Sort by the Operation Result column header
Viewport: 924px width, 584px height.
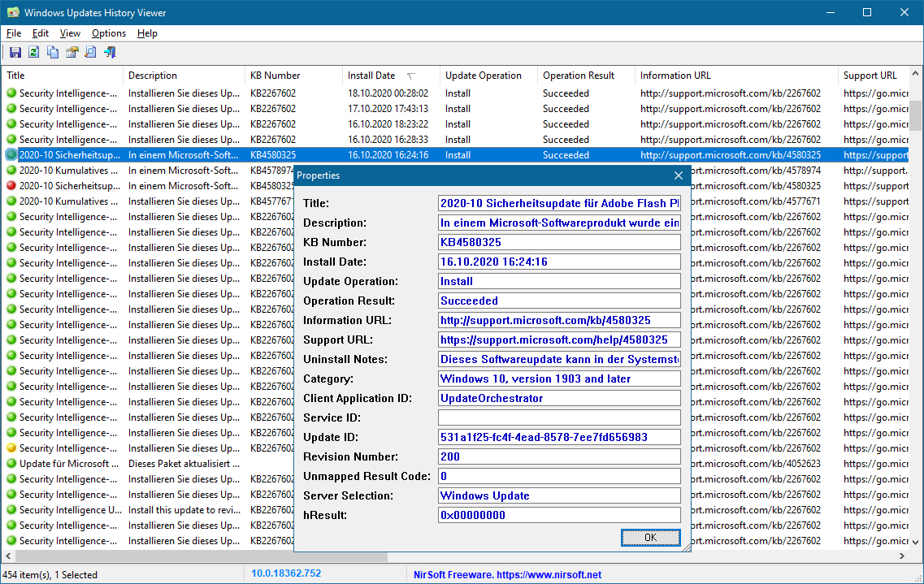(x=587, y=76)
